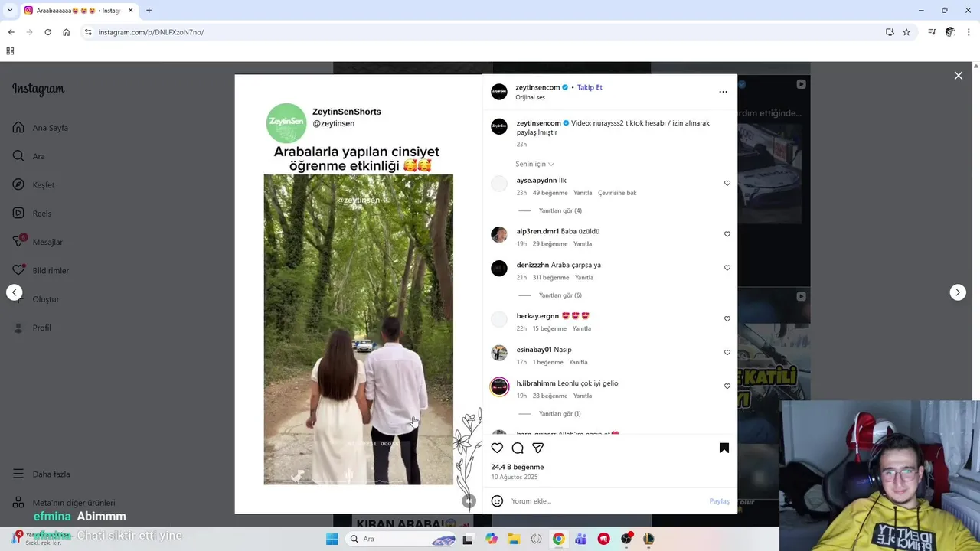Open the emoji picker in the comment box
The height and width of the screenshot is (551, 980).
tap(497, 501)
